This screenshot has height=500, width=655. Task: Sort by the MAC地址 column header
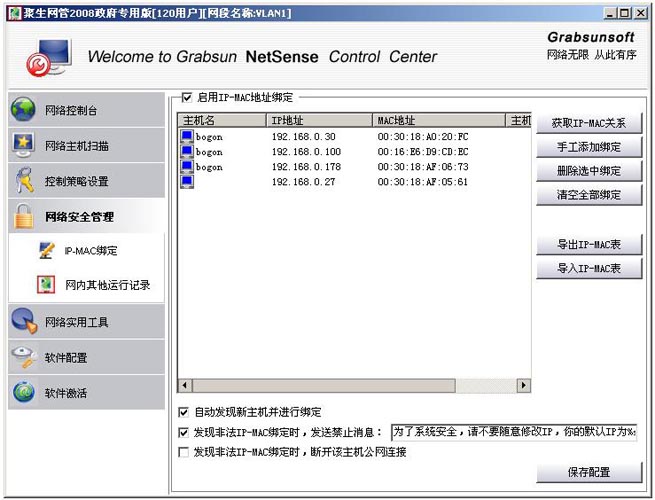click(439, 120)
